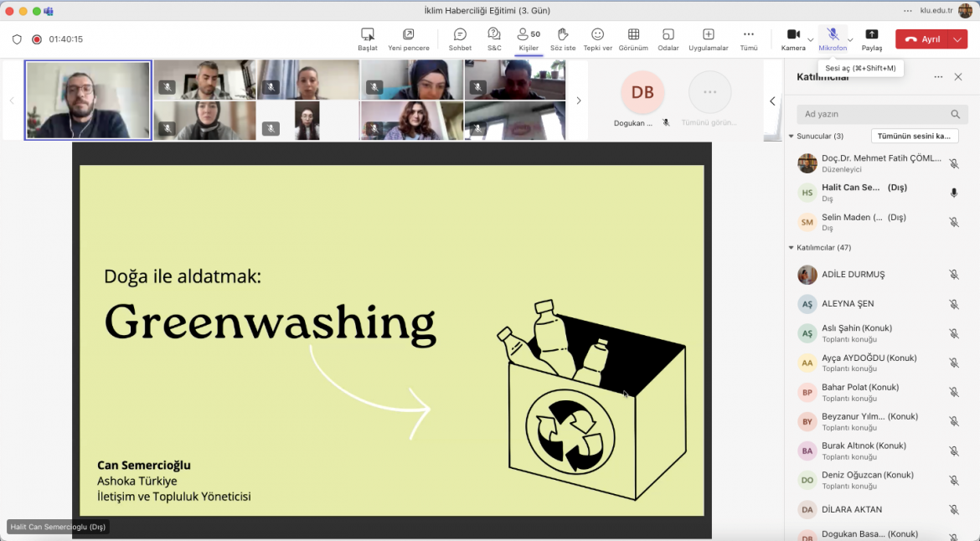Toggle the Kamera on or off
Image resolution: width=980 pixels, height=541 pixels.
pyautogui.click(x=792, y=39)
